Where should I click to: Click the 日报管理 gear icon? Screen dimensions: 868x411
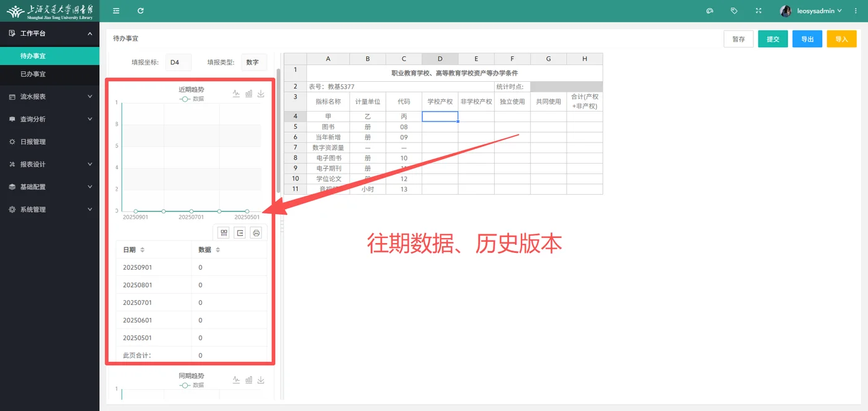coord(12,142)
